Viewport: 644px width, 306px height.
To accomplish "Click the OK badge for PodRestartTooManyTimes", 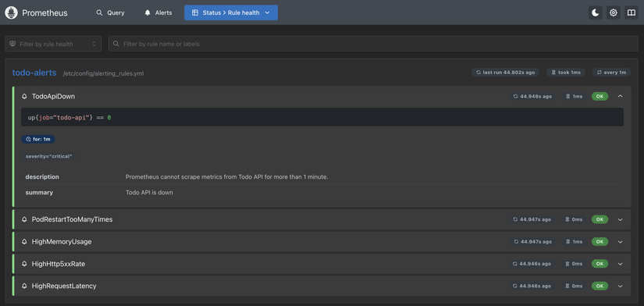I will click(600, 220).
